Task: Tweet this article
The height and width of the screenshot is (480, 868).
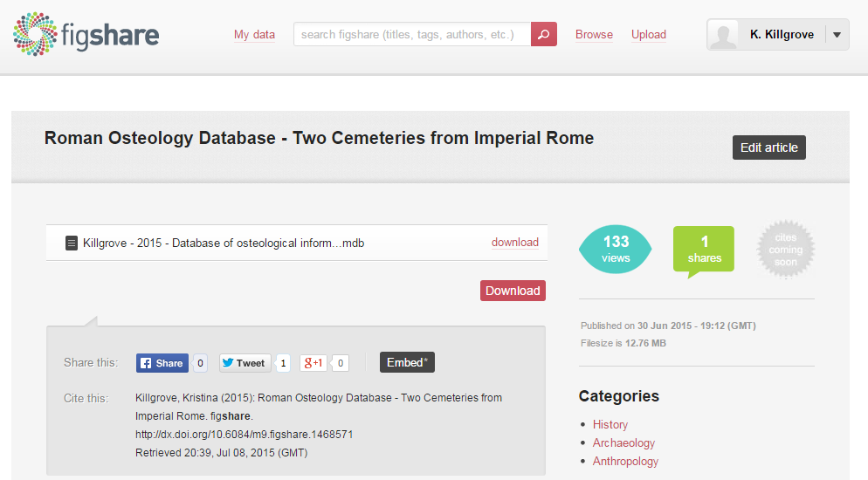Action: tap(244, 363)
